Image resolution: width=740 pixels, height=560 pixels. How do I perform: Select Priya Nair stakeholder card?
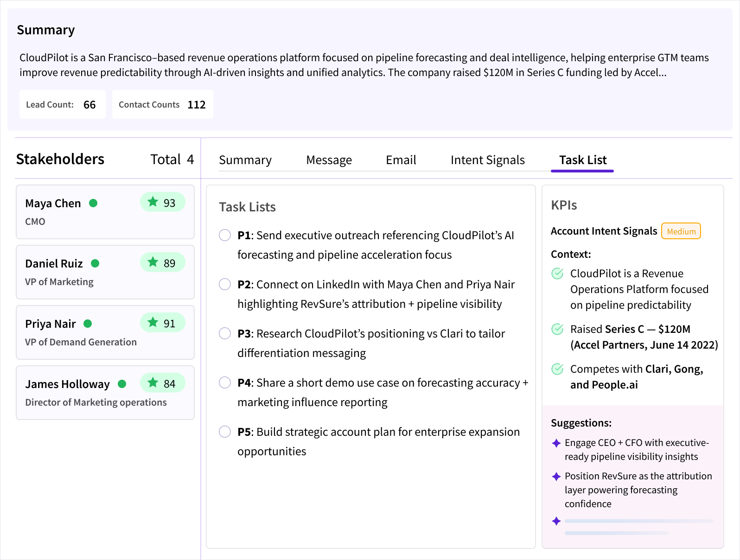coord(105,332)
